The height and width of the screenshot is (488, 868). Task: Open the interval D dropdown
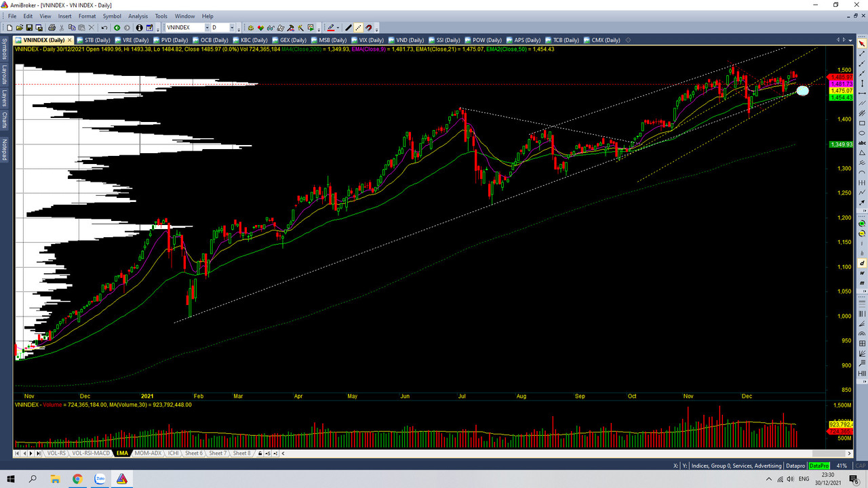[232, 28]
